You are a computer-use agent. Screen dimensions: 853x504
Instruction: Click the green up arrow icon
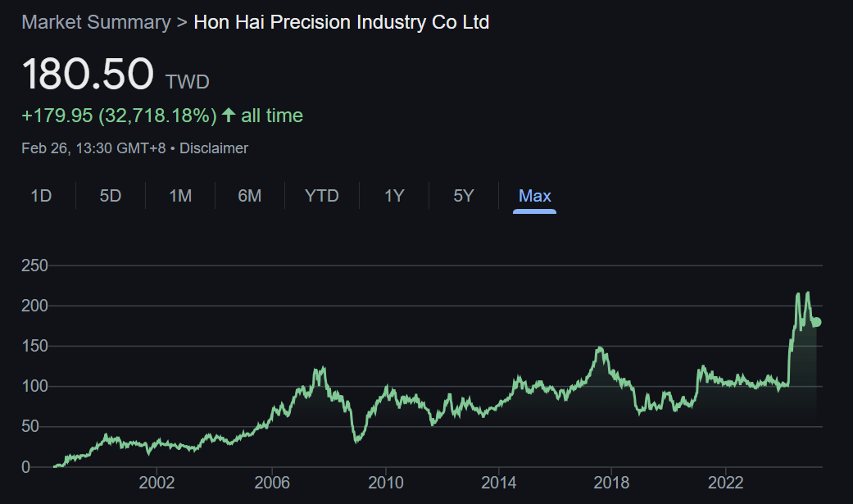pos(229,116)
